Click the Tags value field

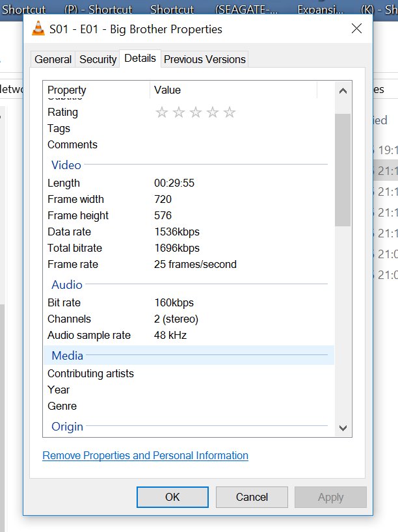click(x=241, y=129)
